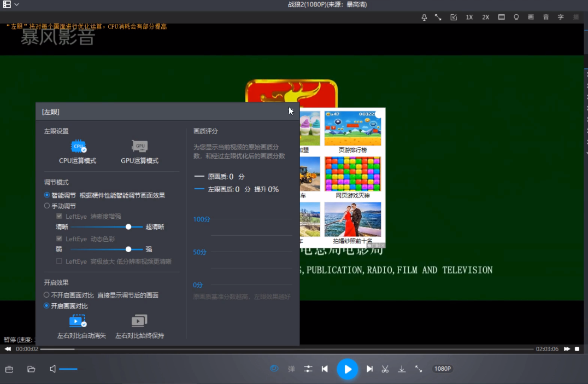This screenshot has height=384, width=588.
Task: Adjust the 清晰 sharpness slider
Action: point(128,226)
